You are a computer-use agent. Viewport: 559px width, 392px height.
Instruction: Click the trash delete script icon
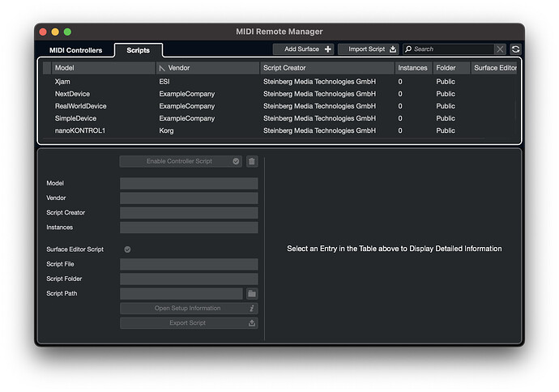[x=252, y=161]
